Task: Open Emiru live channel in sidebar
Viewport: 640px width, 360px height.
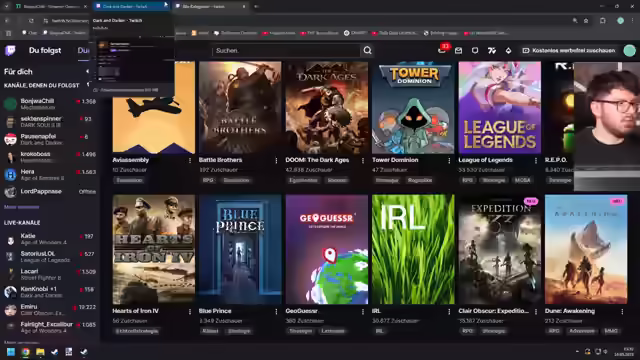Action: pyautogui.click(x=50, y=309)
